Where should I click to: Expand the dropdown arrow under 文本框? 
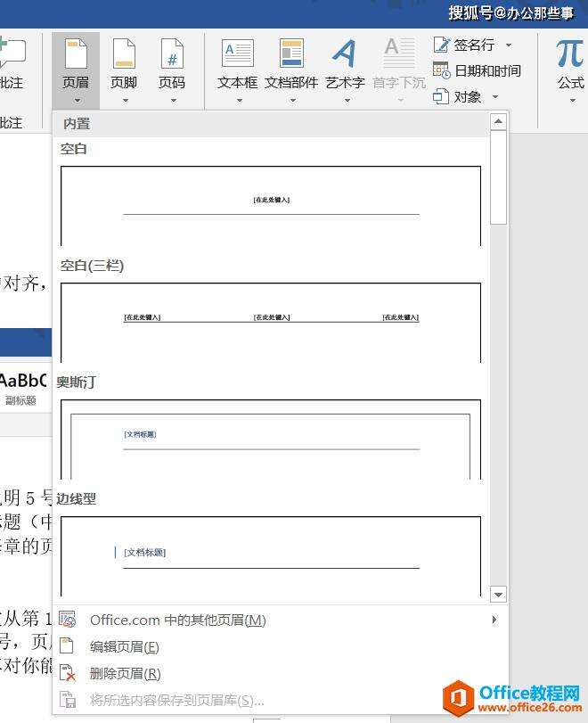239,100
